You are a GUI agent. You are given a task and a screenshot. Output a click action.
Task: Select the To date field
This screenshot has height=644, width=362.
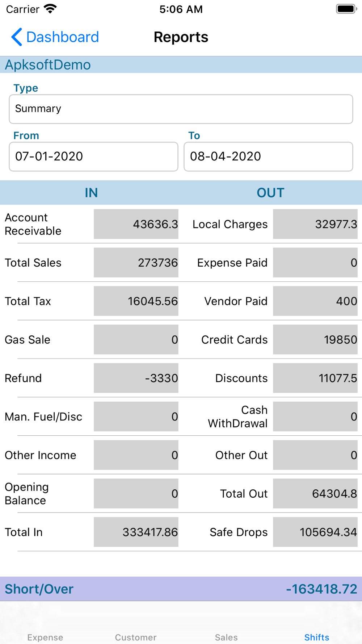(x=268, y=156)
